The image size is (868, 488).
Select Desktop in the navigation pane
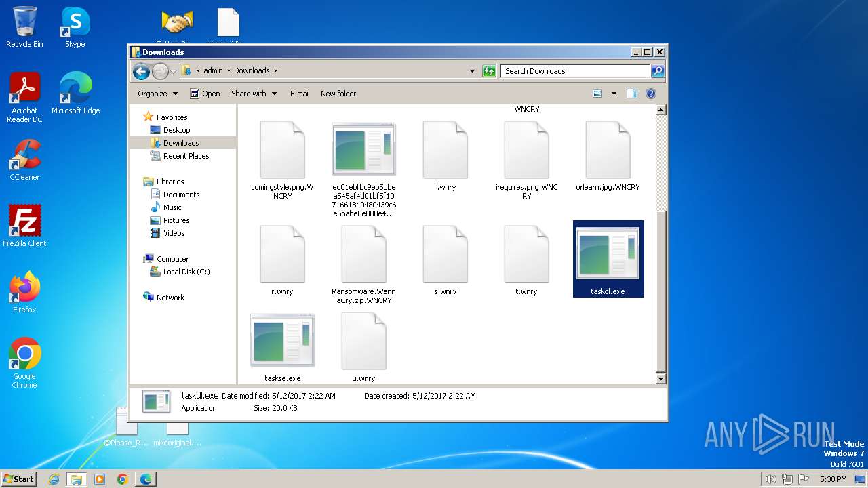point(176,130)
